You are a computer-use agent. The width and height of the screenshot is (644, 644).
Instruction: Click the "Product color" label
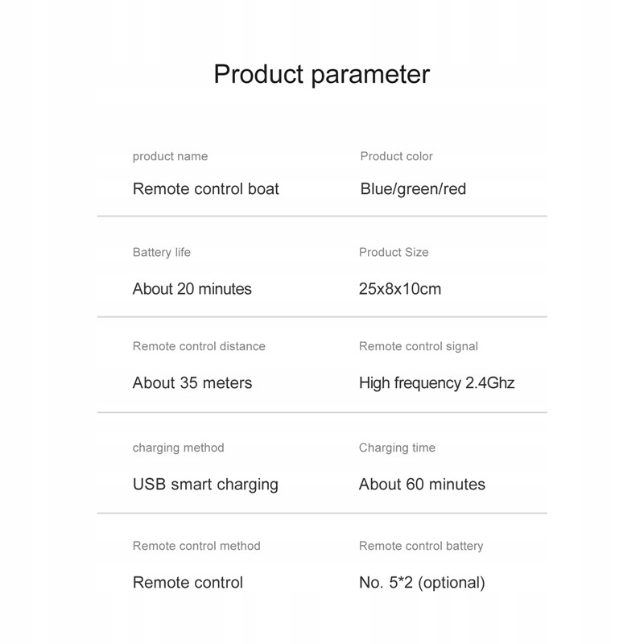tap(396, 156)
